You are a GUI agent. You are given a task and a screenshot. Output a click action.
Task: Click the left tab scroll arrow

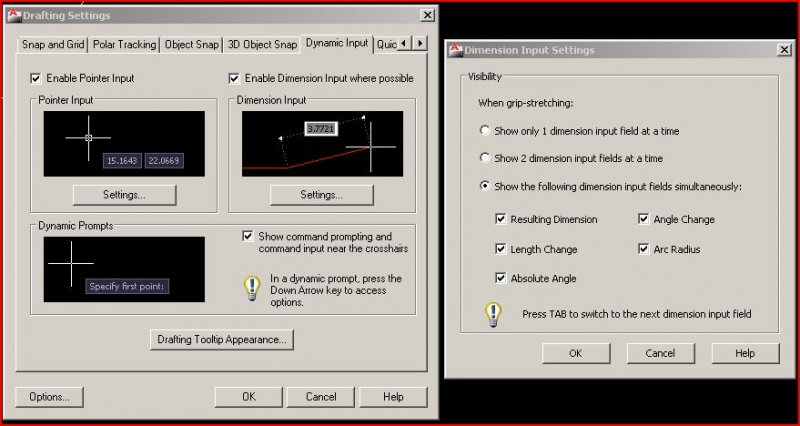click(x=404, y=43)
